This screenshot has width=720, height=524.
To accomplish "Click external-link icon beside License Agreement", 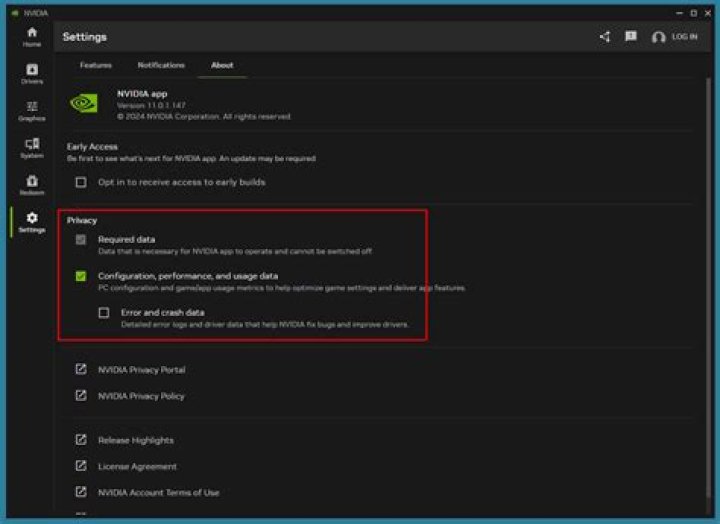I will [81, 466].
